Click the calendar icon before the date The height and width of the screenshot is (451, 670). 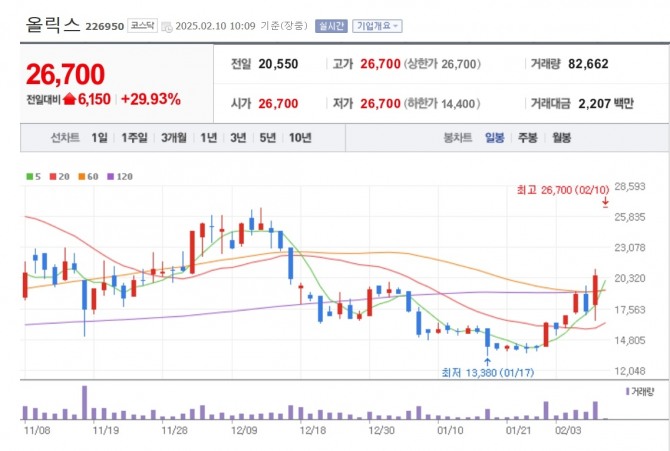[167, 27]
